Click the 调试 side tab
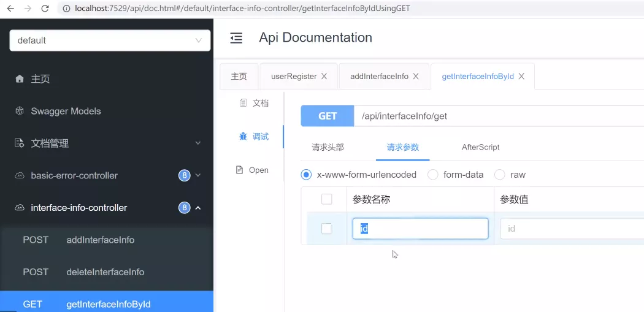 [254, 136]
